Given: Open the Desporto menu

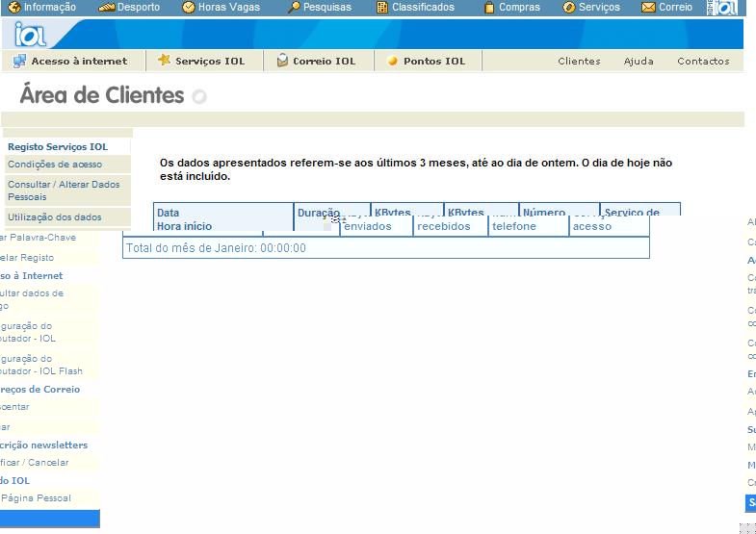Looking at the screenshot, I should pyautogui.click(x=139, y=8).
